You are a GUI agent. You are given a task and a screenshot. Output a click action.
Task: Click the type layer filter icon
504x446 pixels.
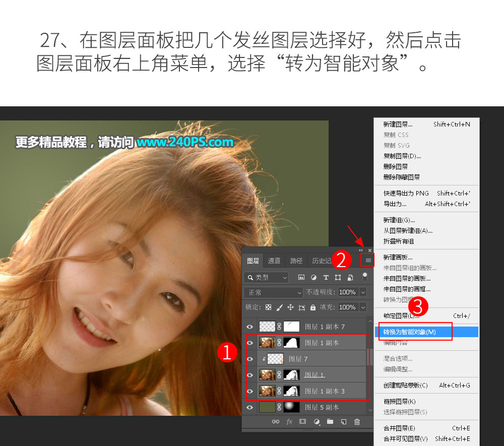[x=326, y=277]
